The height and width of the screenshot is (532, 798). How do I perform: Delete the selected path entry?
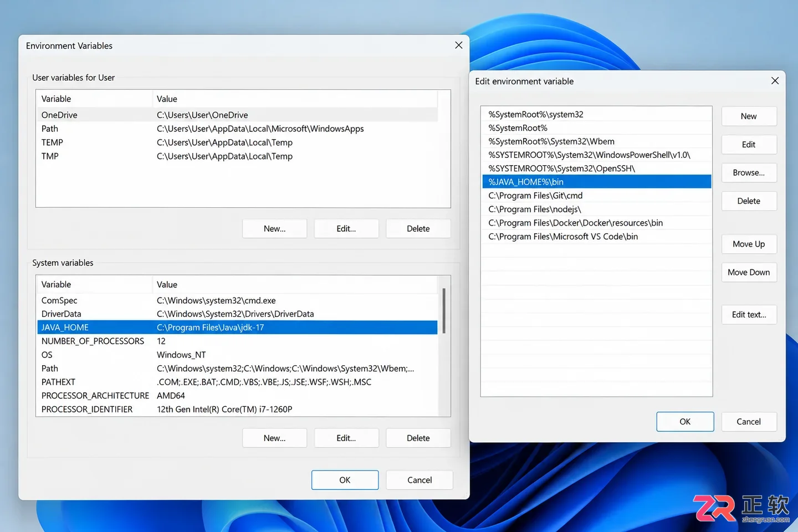(x=749, y=201)
